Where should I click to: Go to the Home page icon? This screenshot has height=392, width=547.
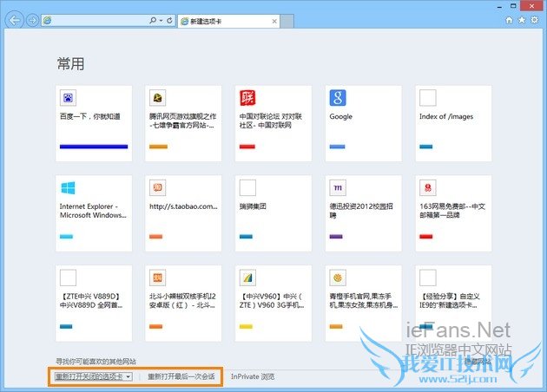pyautogui.click(x=510, y=20)
